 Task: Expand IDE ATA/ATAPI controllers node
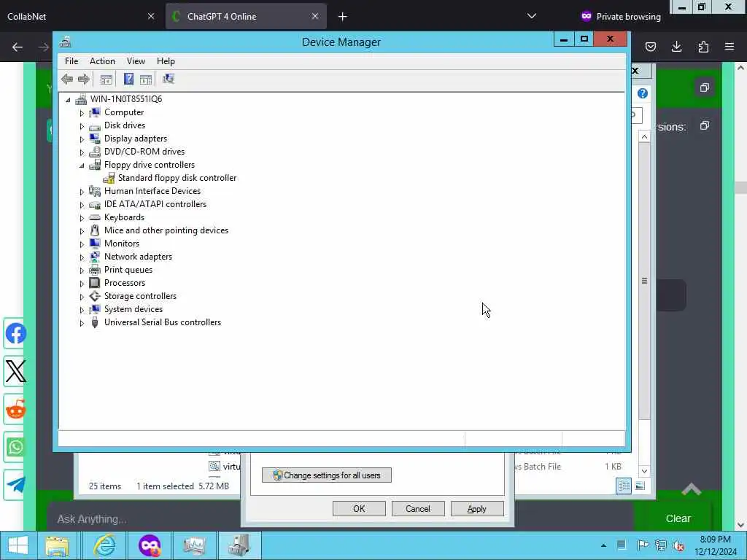click(x=82, y=205)
